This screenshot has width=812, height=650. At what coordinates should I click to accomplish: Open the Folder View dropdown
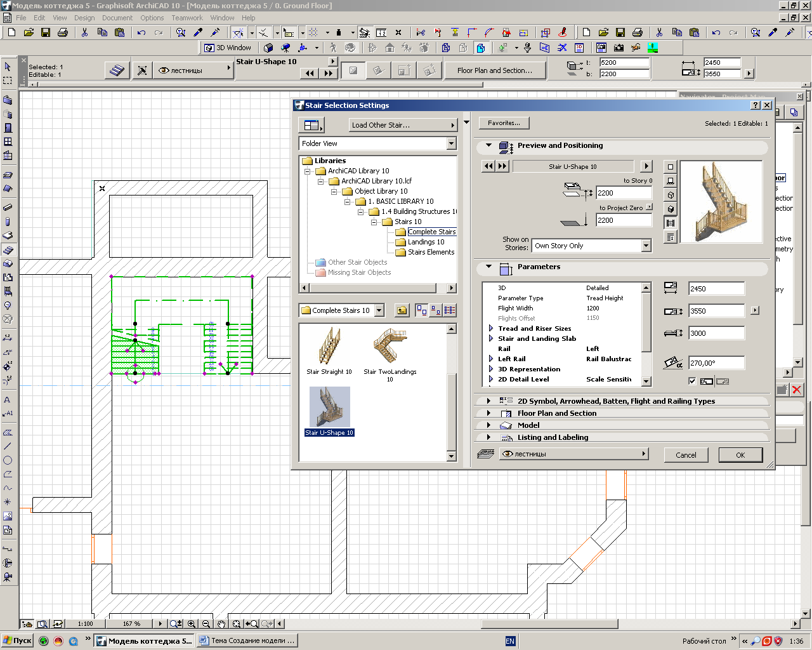point(451,143)
